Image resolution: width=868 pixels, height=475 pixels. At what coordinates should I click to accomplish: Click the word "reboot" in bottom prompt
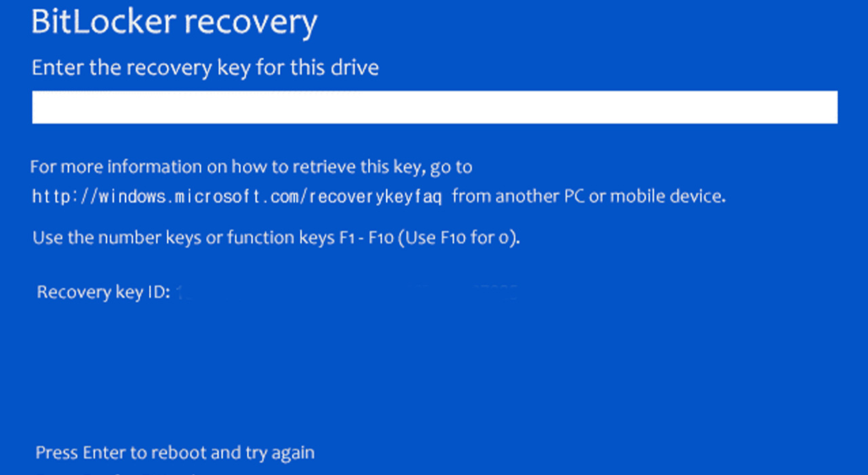tap(174, 453)
